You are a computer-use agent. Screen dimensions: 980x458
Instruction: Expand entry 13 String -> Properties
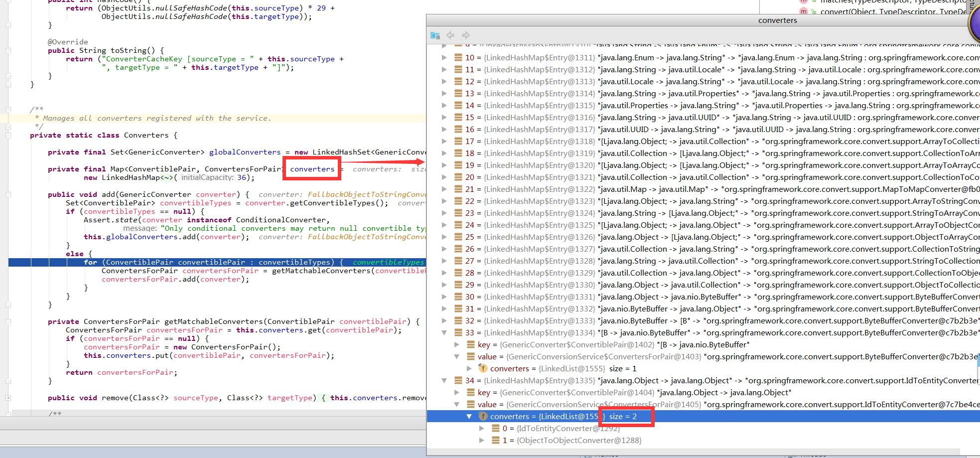(444, 93)
